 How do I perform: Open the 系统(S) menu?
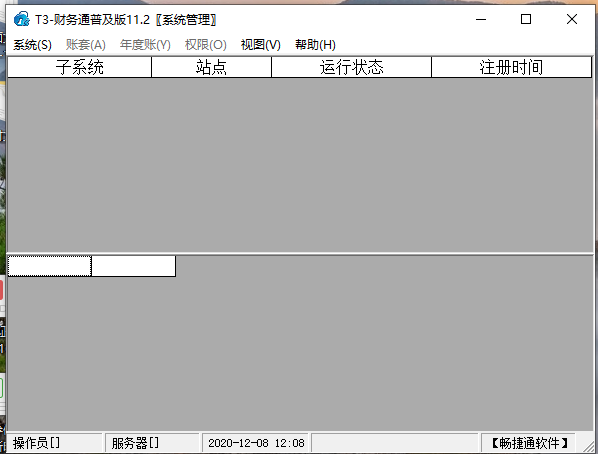coord(32,45)
